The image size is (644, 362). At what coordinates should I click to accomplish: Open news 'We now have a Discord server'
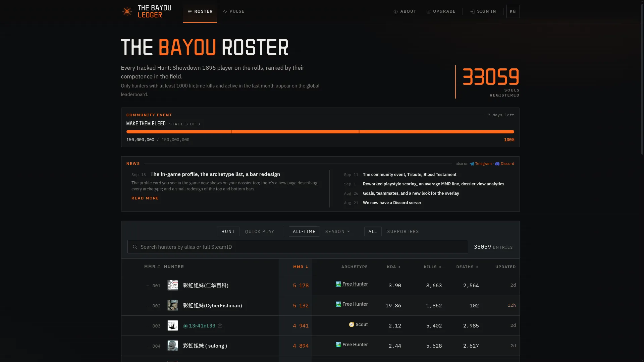point(392,203)
